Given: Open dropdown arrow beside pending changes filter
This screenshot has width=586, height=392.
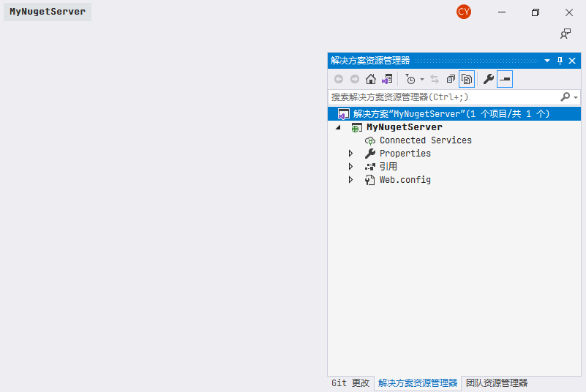Looking at the screenshot, I should pos(422,79).
